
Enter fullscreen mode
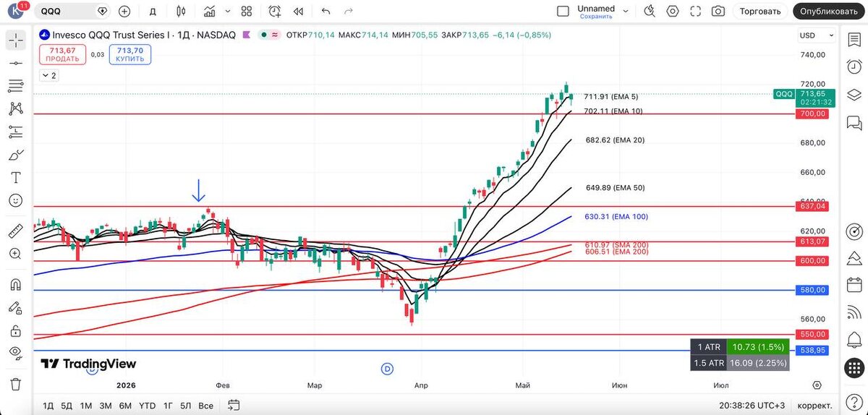coord(696,11)
